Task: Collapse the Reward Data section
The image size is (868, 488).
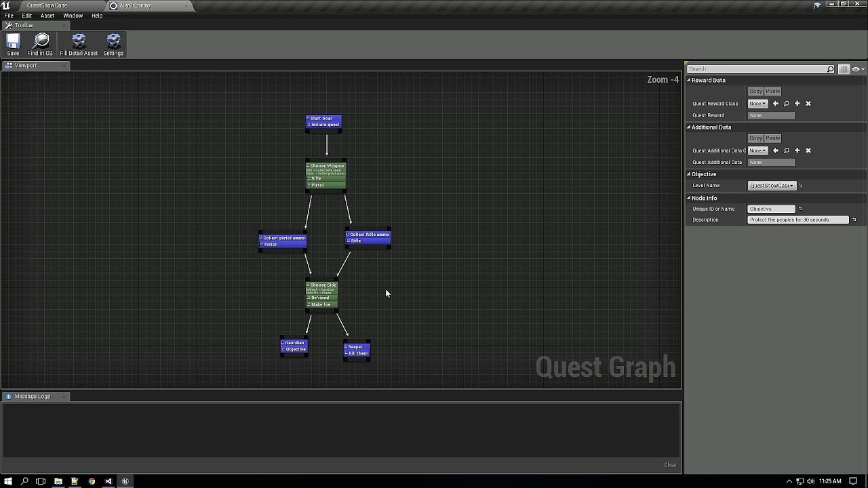Action: (x=688, y=80)
